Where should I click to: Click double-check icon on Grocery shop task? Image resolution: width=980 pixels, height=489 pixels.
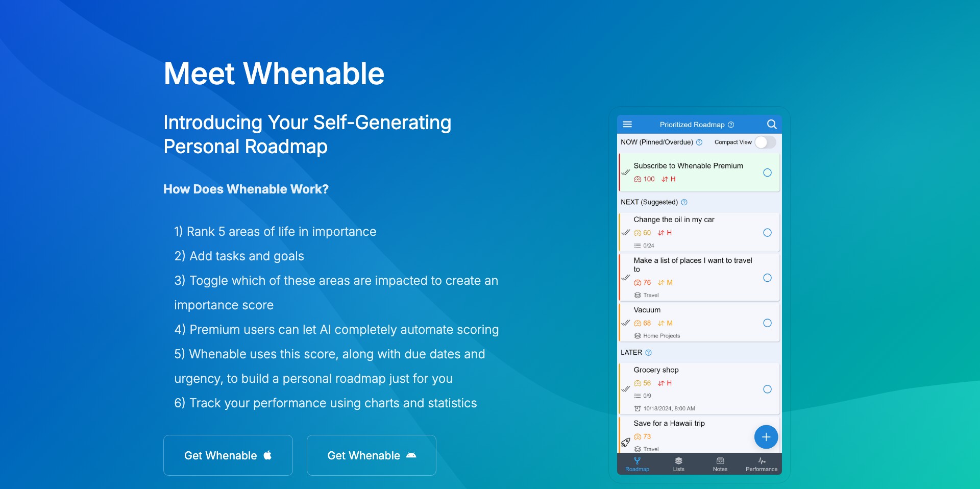click(626, 389)
